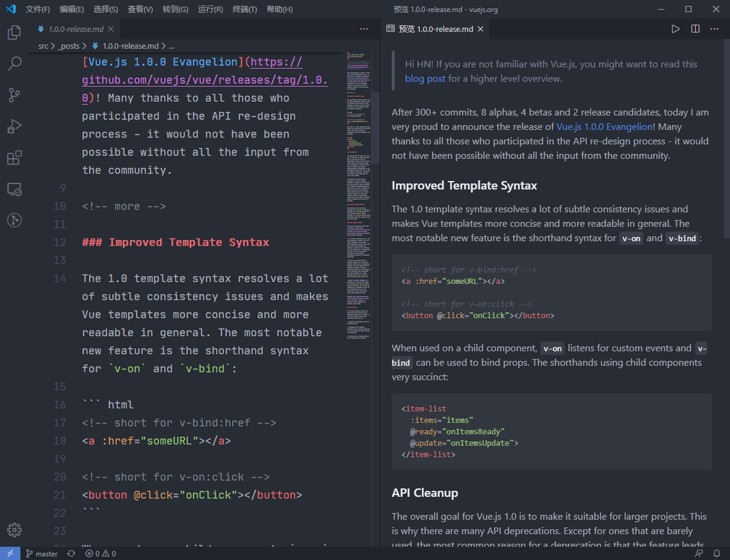
Task: Click the remote window indicator in the status bar
Action: click(x=10, y=553)
